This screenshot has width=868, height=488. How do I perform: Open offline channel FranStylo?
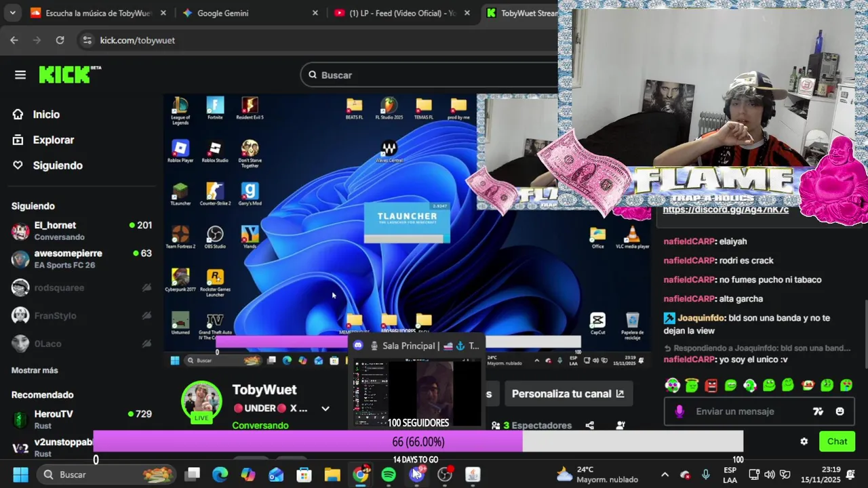click(81, 315)
